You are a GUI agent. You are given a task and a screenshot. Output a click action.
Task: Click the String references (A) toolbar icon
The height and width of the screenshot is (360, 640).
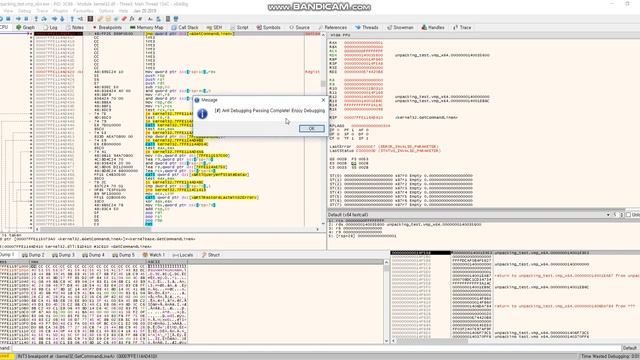point(150,19)
